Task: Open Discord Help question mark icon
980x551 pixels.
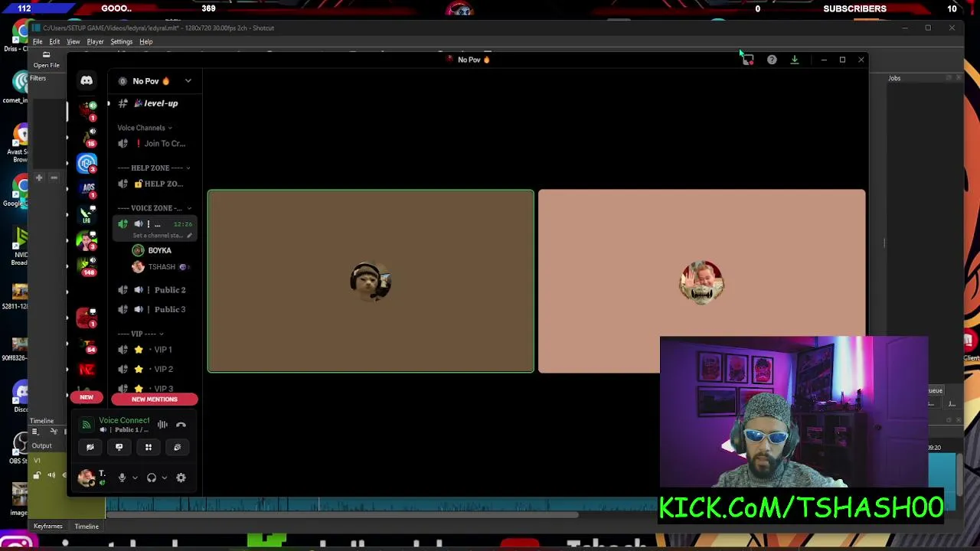Action: tap(772, 60)
